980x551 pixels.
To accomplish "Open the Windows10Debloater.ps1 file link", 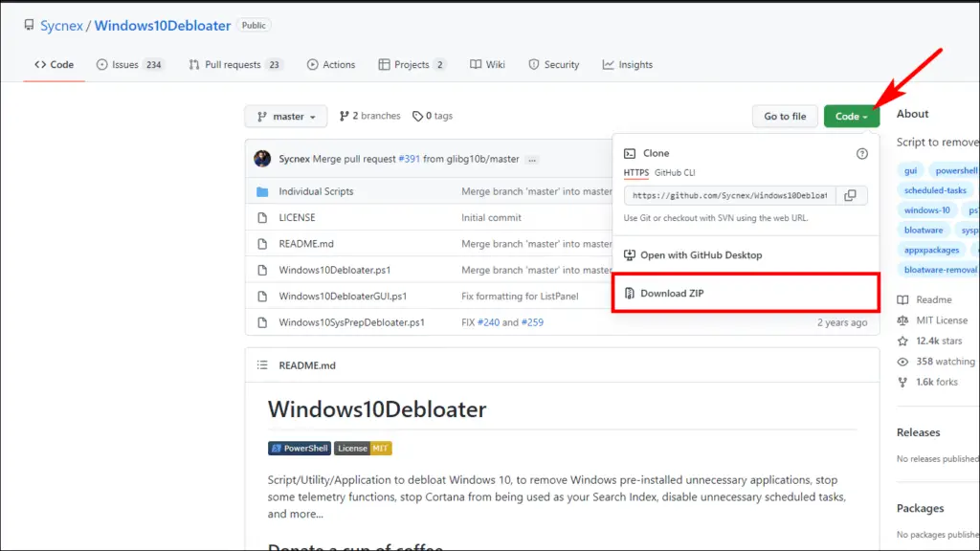I will click(334, 270).
